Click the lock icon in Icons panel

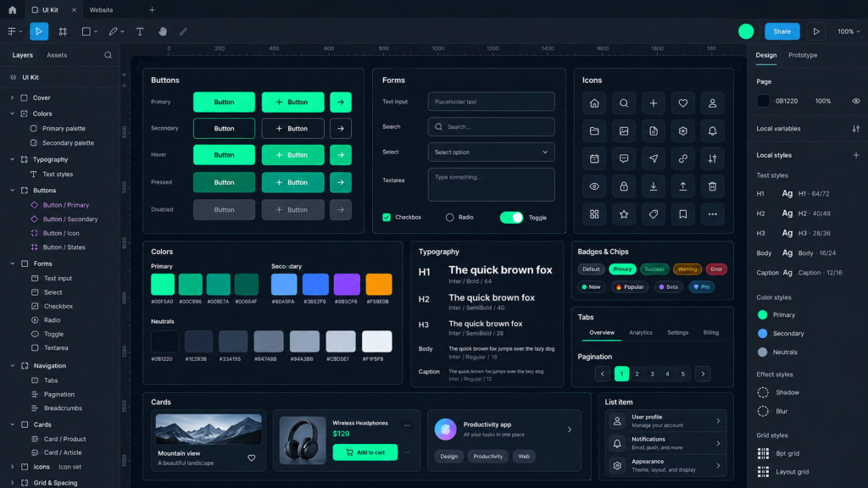624,186
